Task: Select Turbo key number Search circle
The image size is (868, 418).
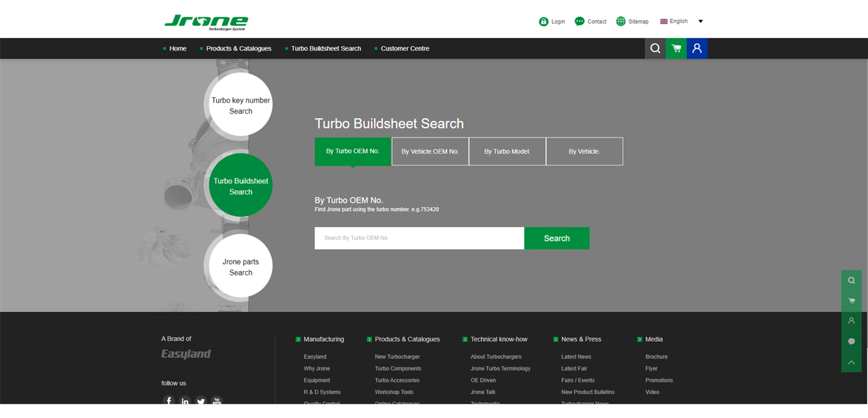Action: coord(241,105)
